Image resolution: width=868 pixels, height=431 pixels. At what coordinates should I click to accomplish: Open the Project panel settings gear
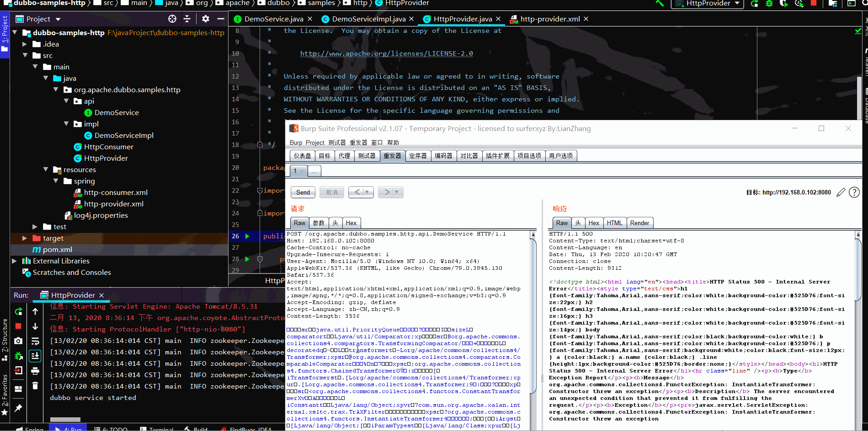(205, 19)
